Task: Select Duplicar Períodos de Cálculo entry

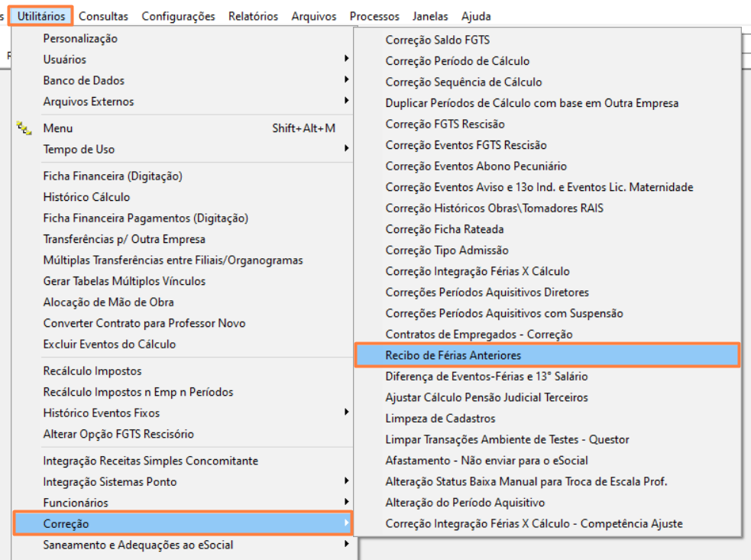Action: tap(548, 103)
